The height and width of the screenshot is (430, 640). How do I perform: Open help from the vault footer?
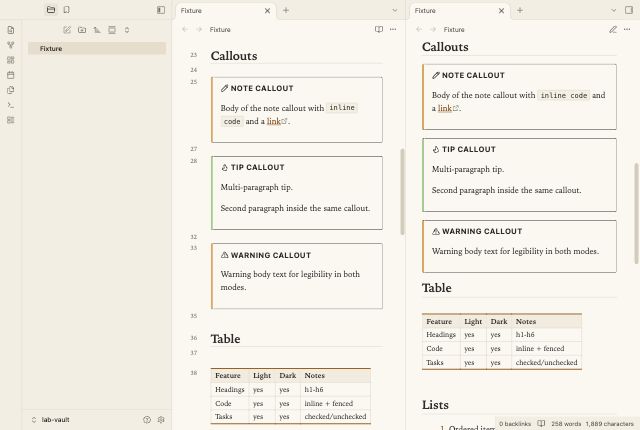(x=147, y=419)
